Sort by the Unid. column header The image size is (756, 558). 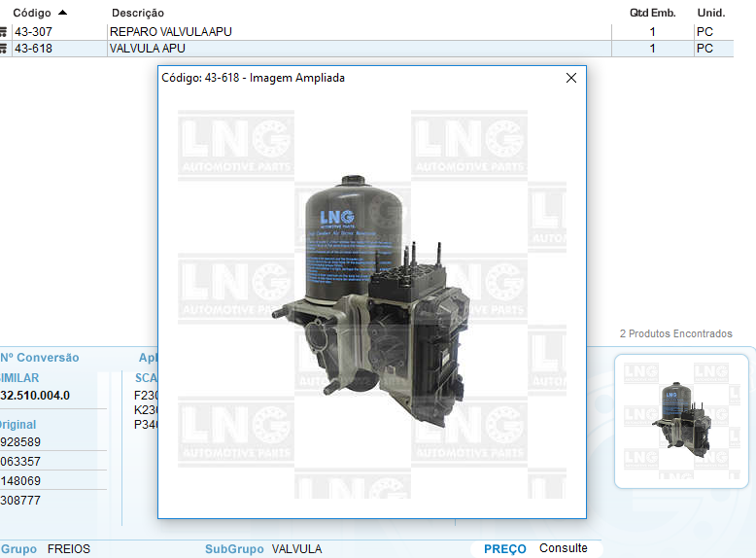(x=711, y=13)
